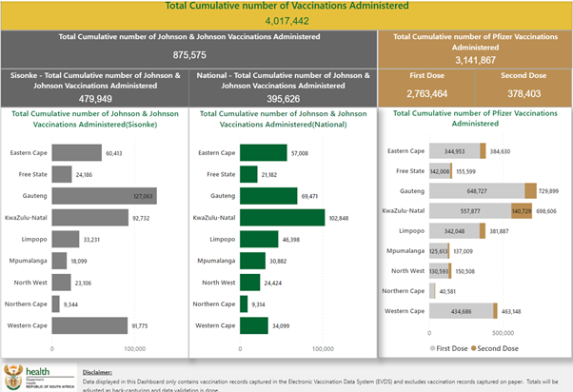The image size is (573, 392).
Task: Select the Sisonke total 479,949 card
Action: pos(95,86)
